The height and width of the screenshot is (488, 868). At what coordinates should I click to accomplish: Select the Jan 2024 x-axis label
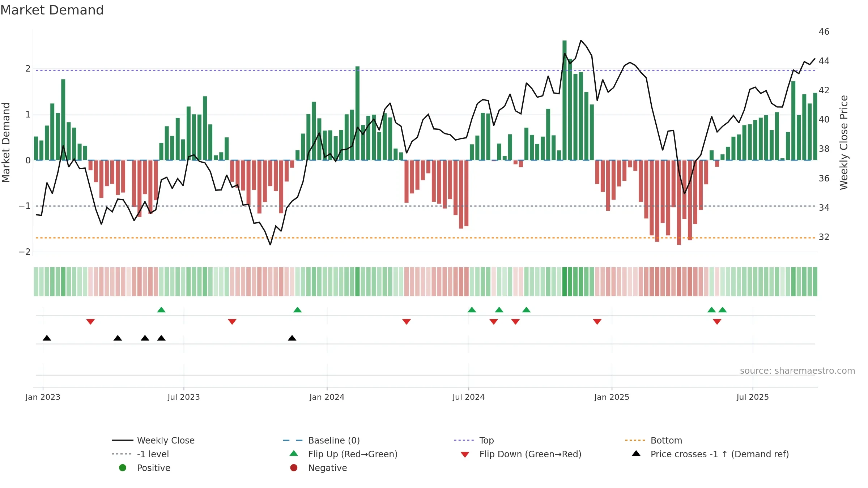[x=327, y=397]
